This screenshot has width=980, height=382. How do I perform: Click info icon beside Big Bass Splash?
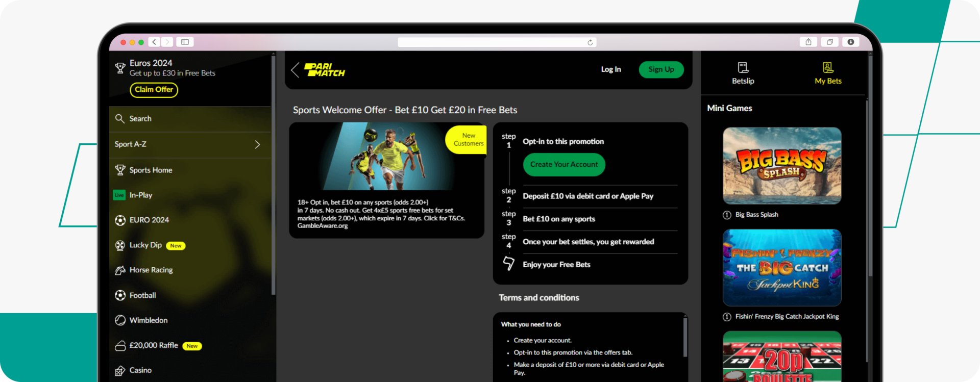[x=727, y=215]
